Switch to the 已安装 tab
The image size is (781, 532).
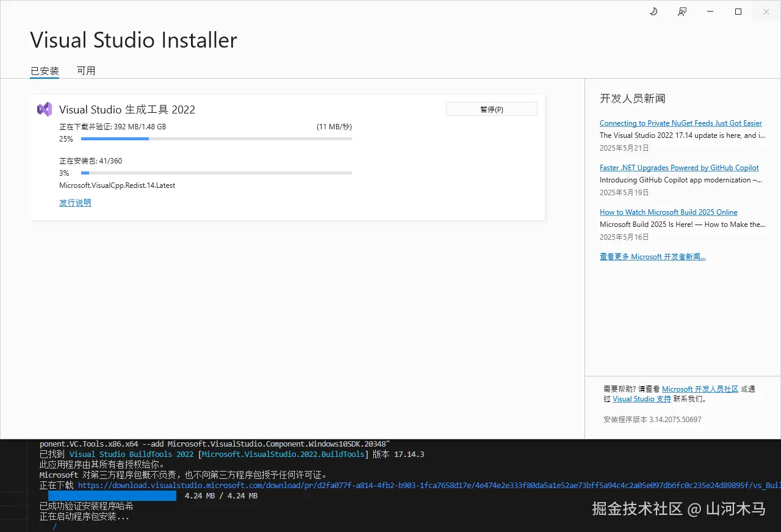click(x=45, y=71)
